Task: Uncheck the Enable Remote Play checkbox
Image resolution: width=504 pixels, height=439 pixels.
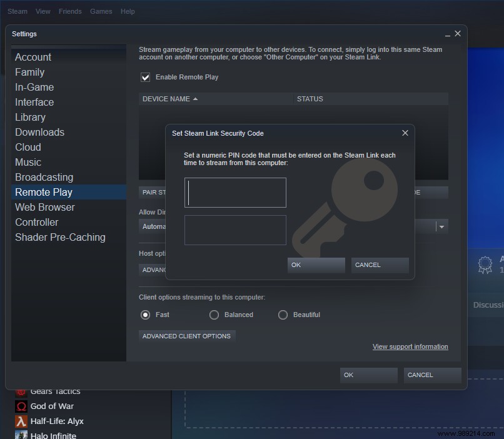Action: pos(145,77)
